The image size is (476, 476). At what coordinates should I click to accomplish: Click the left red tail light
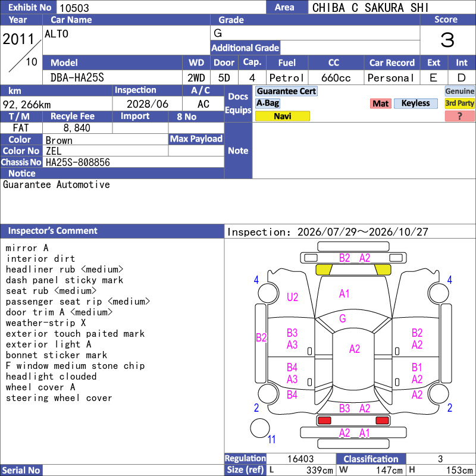tap(324, 421)
